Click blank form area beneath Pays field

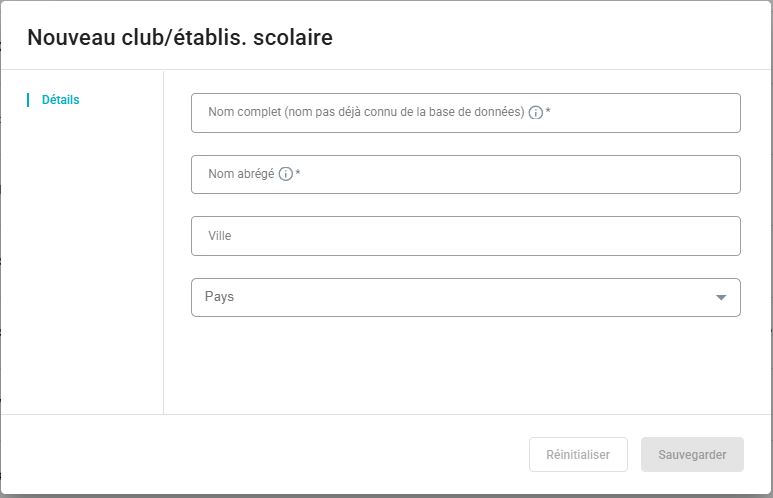[465, 365]
